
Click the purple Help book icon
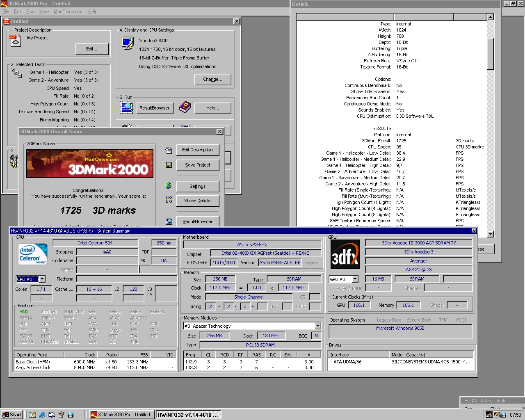185,107
